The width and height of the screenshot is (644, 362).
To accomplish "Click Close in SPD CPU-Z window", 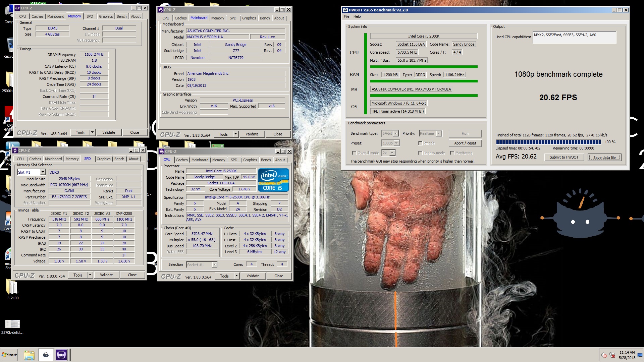I will [132, 275].
